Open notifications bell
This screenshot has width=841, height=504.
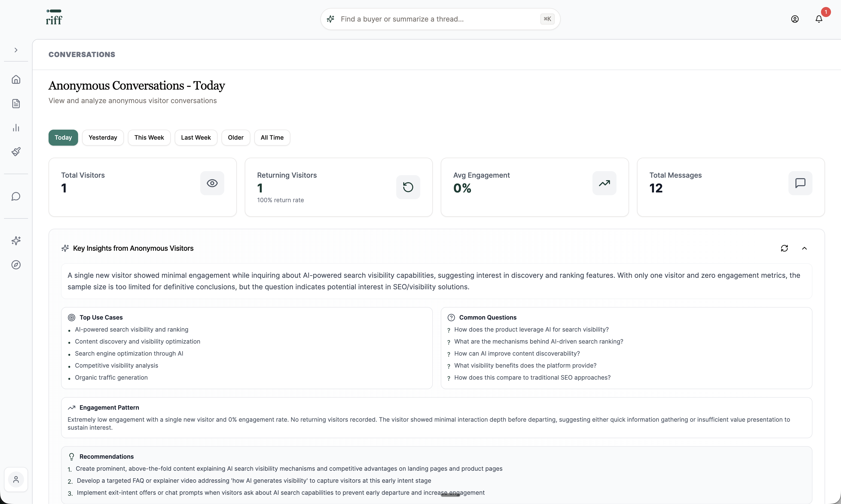point(819,19)
